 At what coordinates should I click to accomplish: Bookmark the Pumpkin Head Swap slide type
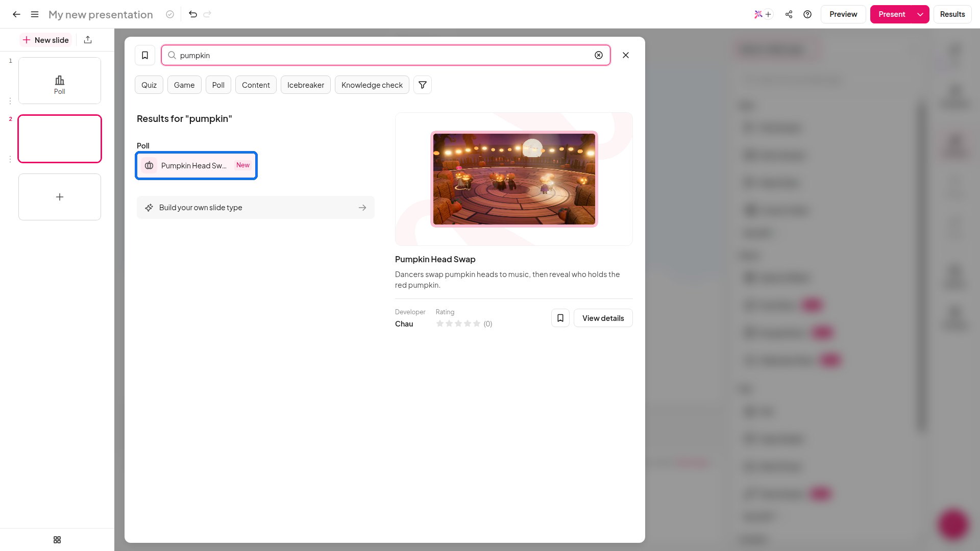pos(560,318)
